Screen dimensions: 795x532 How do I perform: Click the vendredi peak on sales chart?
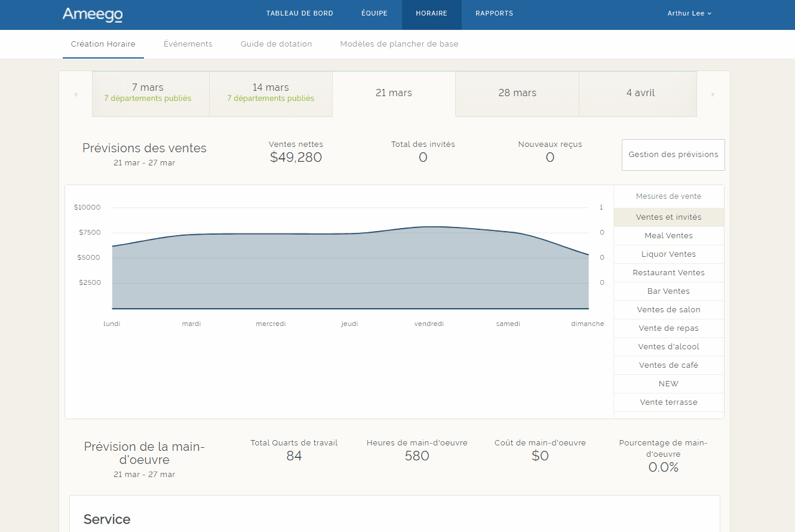(435, 227)
